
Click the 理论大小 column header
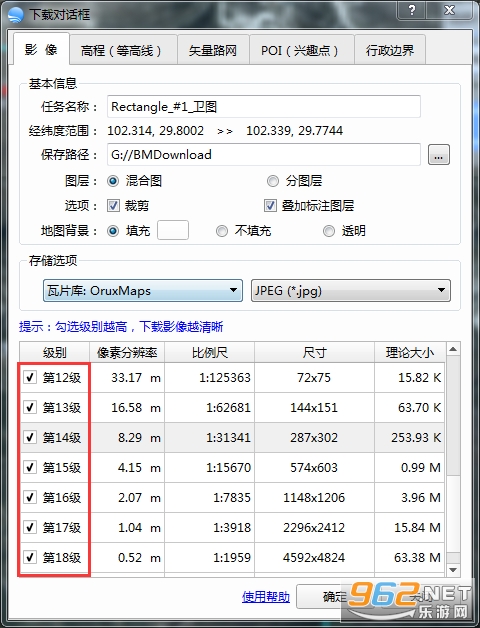point(410,352)
